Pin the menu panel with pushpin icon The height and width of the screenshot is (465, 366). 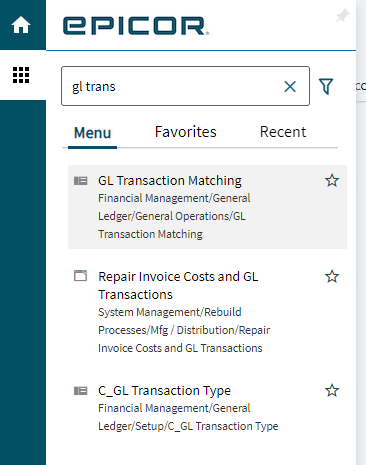(342, 15)
